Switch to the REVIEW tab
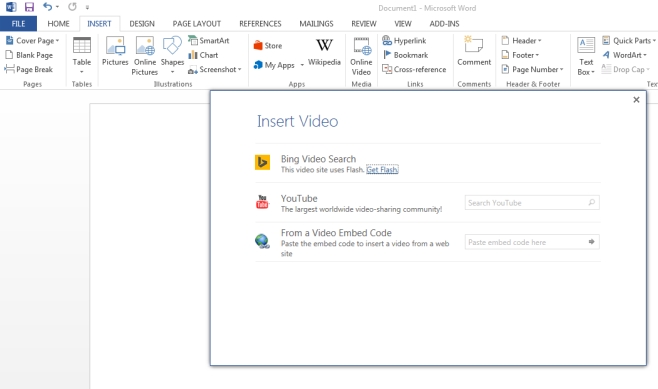 (364, 24)
